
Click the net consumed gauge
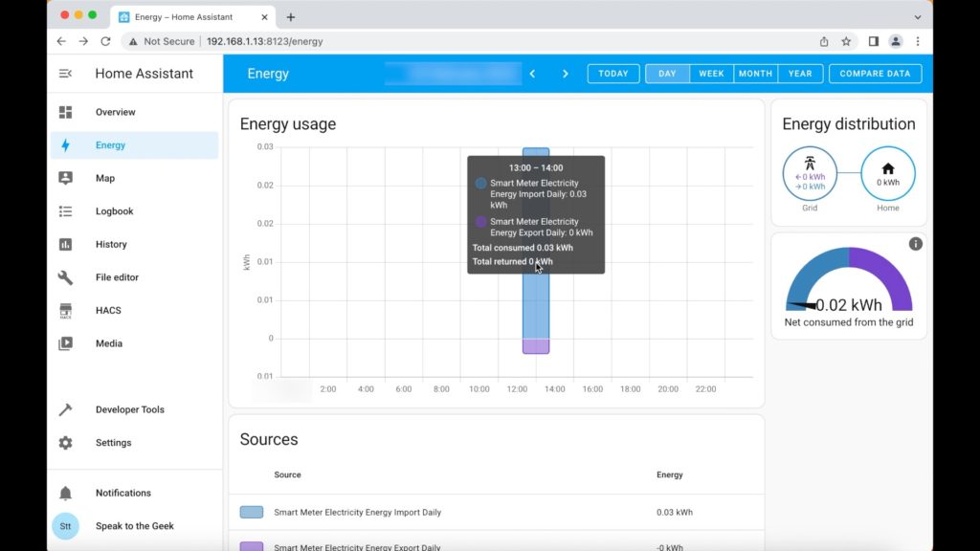pos(849,279)
